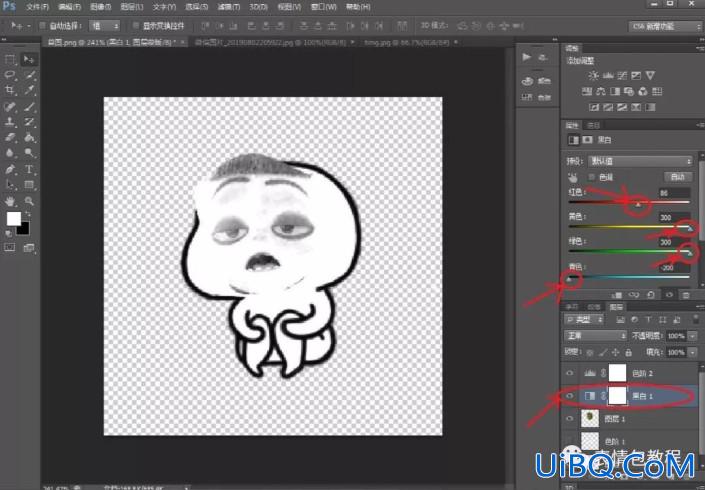Screen dimensions: 705x490
Task: Click the 红色 value input field
Action: point(674,193)
